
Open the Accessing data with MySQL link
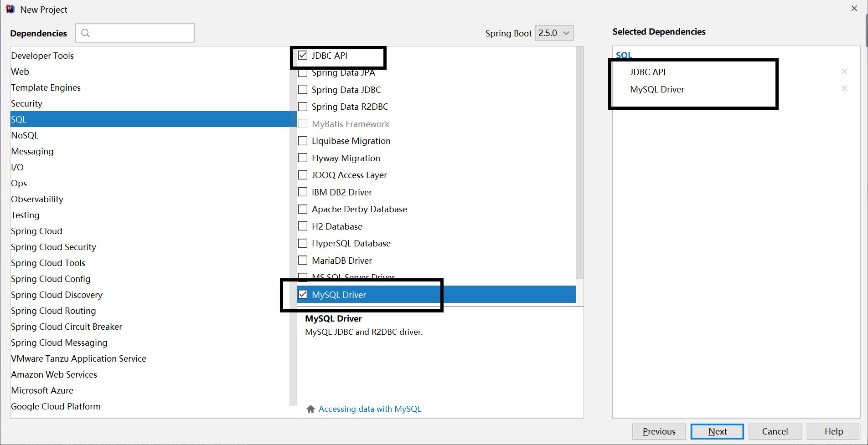370,409
